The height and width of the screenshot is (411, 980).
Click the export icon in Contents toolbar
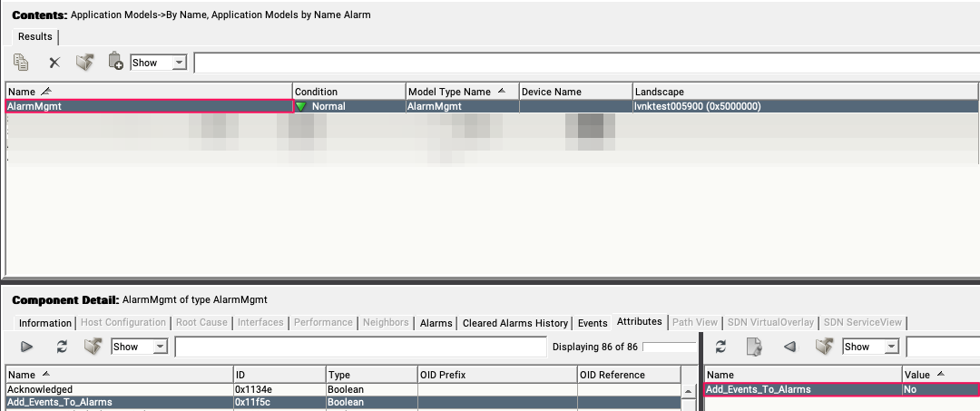pos(84,63)
